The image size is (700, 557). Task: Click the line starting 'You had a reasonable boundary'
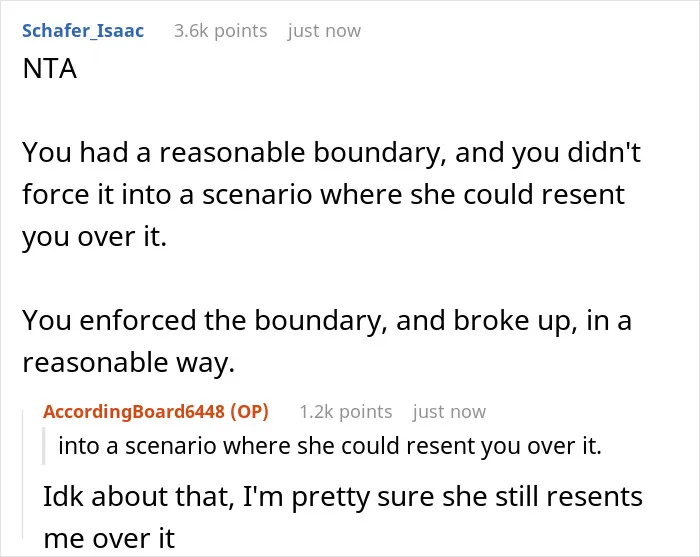332,152
